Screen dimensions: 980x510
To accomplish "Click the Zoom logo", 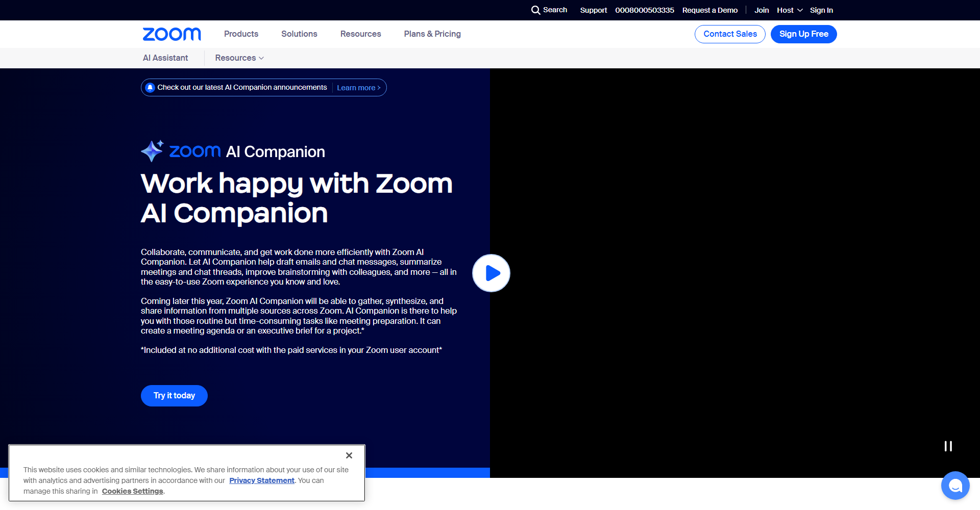I will 171,34.
